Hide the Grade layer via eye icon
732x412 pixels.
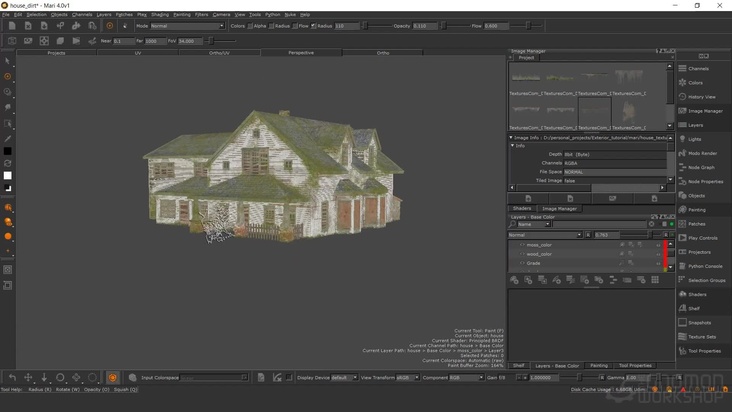point(522,263)
